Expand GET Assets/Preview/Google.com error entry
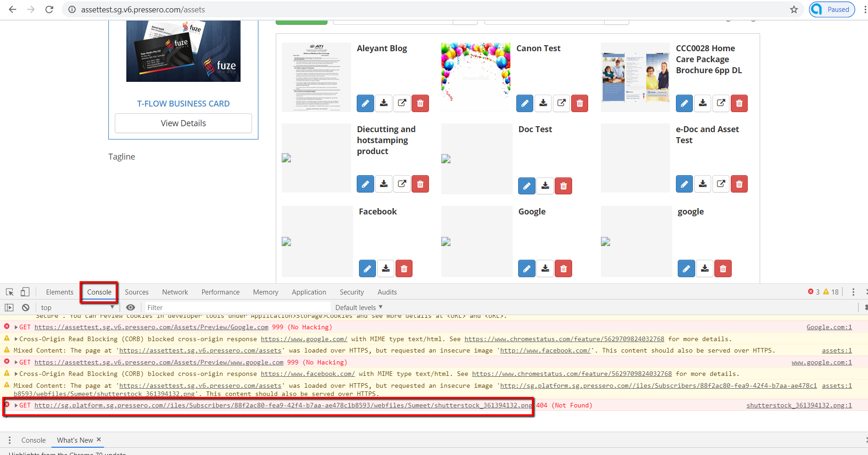This screenshot has height=455, width=868. [x=16, y=327]
